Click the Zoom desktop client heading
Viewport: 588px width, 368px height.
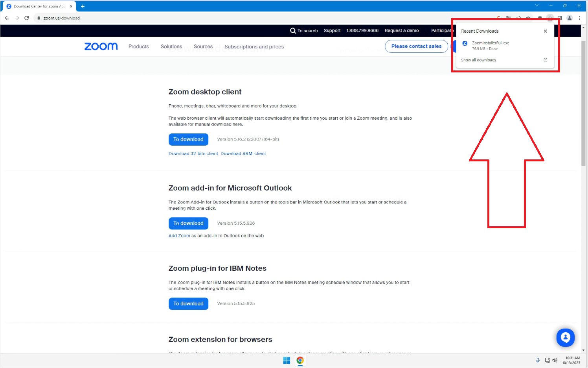[205, 92]
